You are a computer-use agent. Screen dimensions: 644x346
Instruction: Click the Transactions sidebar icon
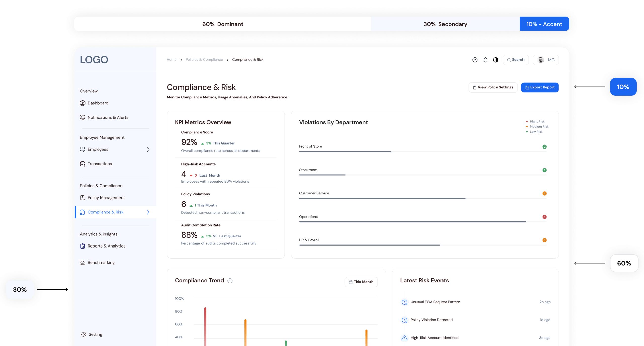pyautogui.click(x=83, y=164)
